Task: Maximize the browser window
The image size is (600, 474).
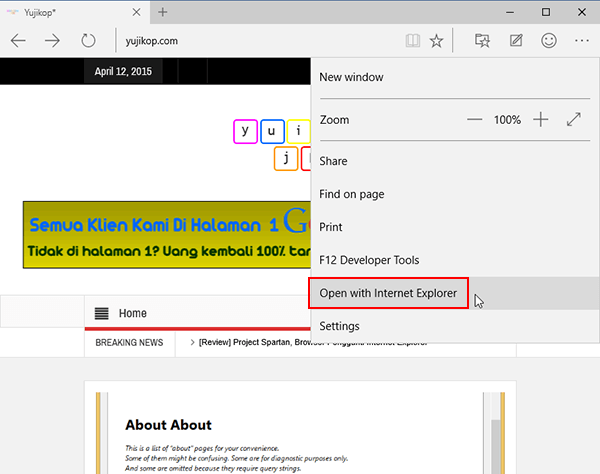Action: [546, 12]
